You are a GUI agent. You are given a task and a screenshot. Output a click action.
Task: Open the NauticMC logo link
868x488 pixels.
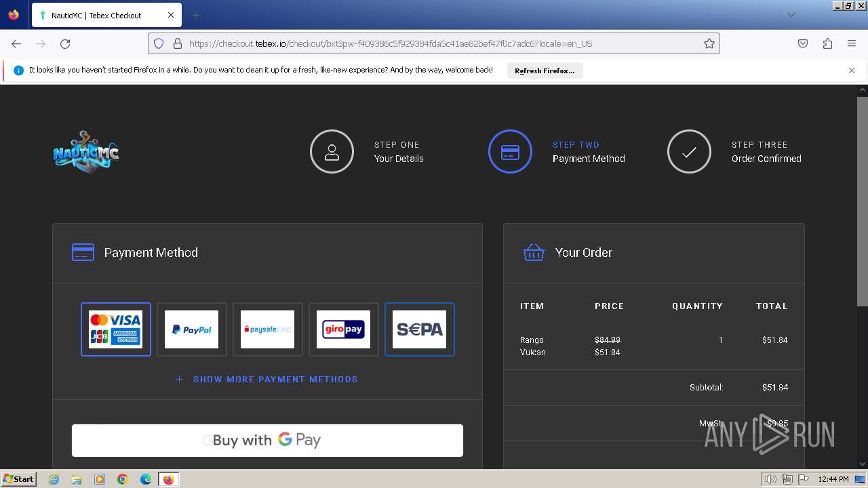[86, 151]
